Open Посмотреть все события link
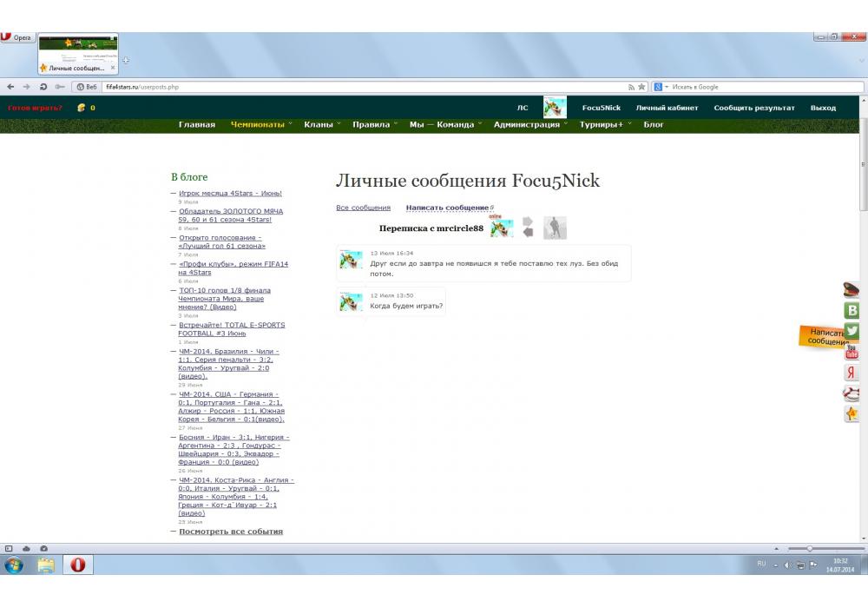This screenshot has width=868, height=608. point(230,531)
